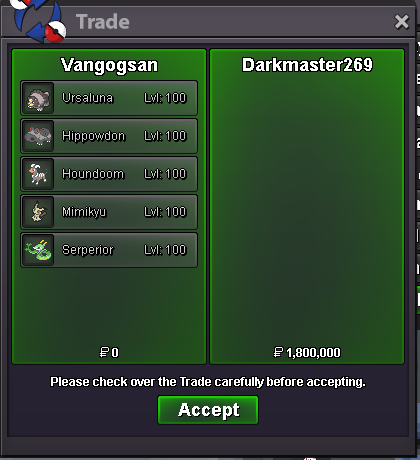420x460 pixels.
Task: Click the trade warning message text
Action: click(x=208, y=382)
